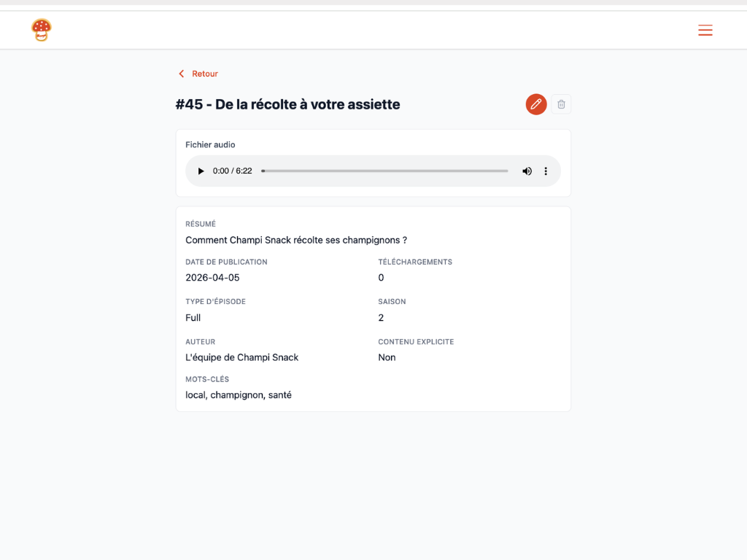The width and height of the screenshot is (747, 560).
Task: Click the speaker icon in the audio player
Action: click(x=527, y=171)
